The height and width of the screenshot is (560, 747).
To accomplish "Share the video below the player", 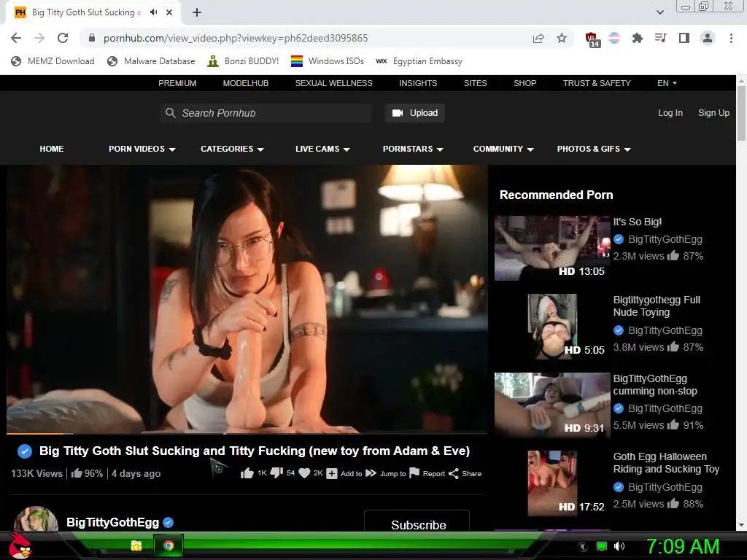I will [465, 473].
